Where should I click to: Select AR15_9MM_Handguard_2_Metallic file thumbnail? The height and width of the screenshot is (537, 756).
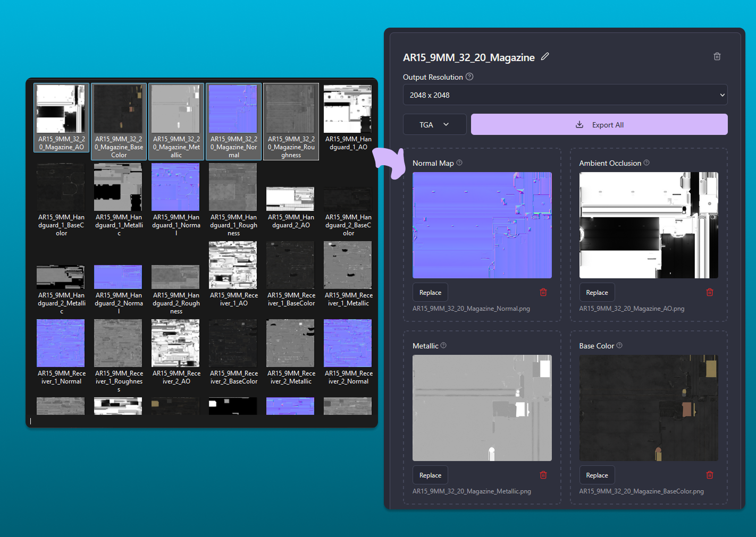click(x=61, y=277)
